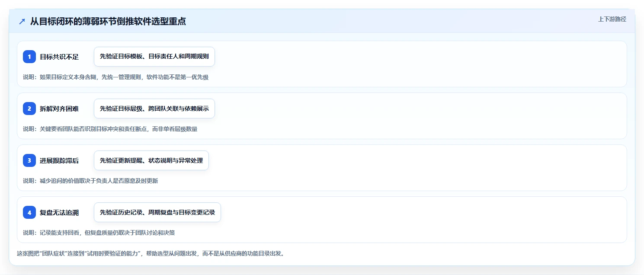The height and width of the screenshot is (275, 644).
Task: Click the note starting 说明：关键要看团队能否识别
Action: [x=110, y=129]
